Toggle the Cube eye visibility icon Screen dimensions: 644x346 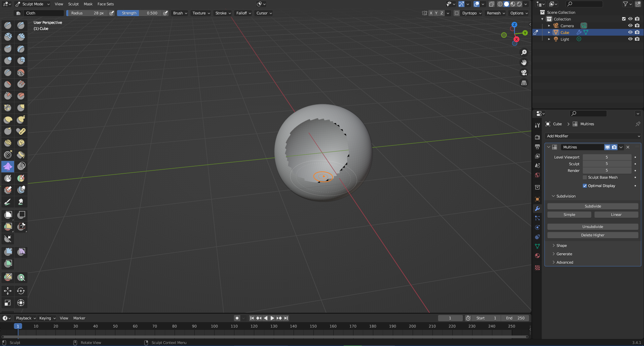click(x=631, y=32)
